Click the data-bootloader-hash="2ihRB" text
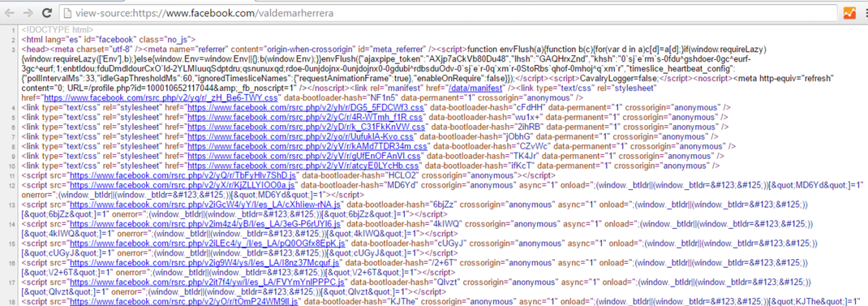 [x=485, y=127]
